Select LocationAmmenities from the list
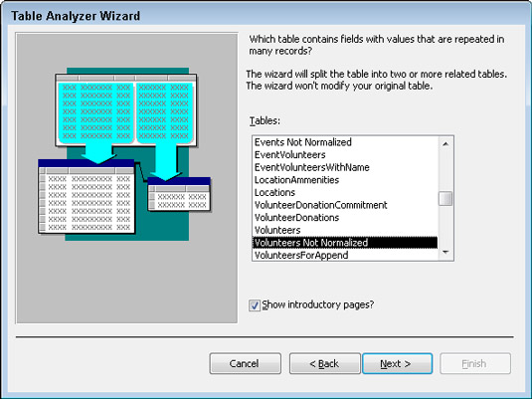 click(x=345, y=180)
